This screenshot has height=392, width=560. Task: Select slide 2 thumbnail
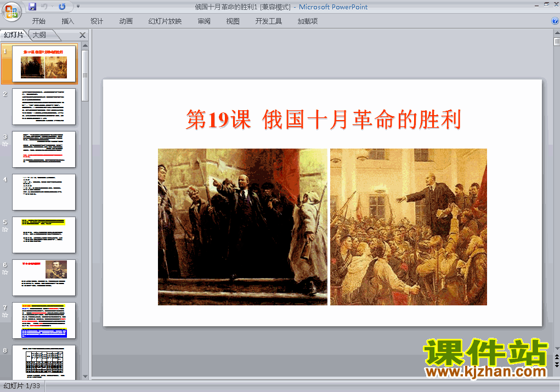44,107
